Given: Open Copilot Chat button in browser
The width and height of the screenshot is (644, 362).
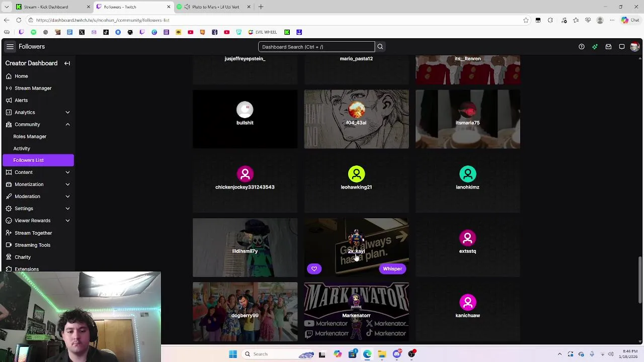Looking at the screenshot, I should (631, 20).
